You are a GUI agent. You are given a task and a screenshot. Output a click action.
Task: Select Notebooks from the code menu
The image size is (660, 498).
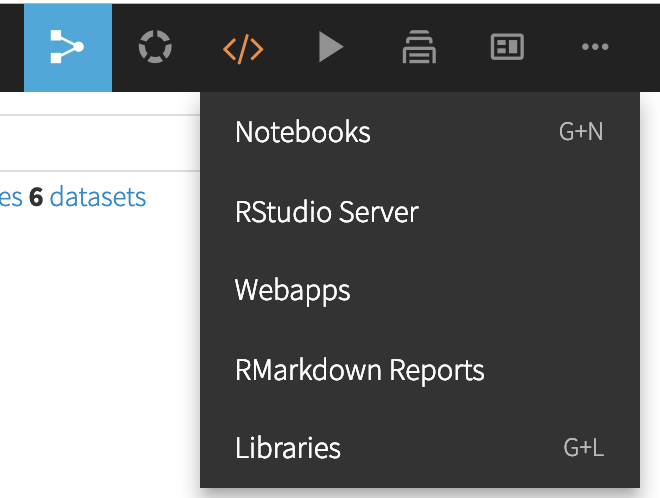[x=420, y=132]
